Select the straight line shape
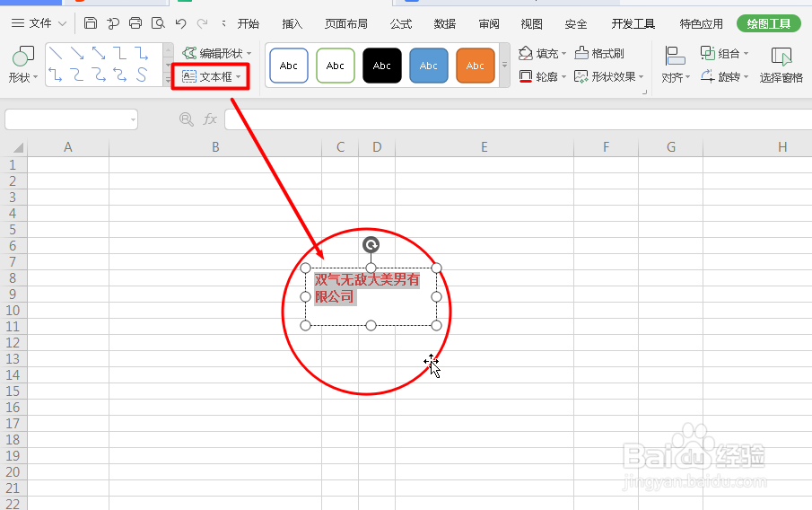This screenshot has width=812, height=510. pos(56,53)
